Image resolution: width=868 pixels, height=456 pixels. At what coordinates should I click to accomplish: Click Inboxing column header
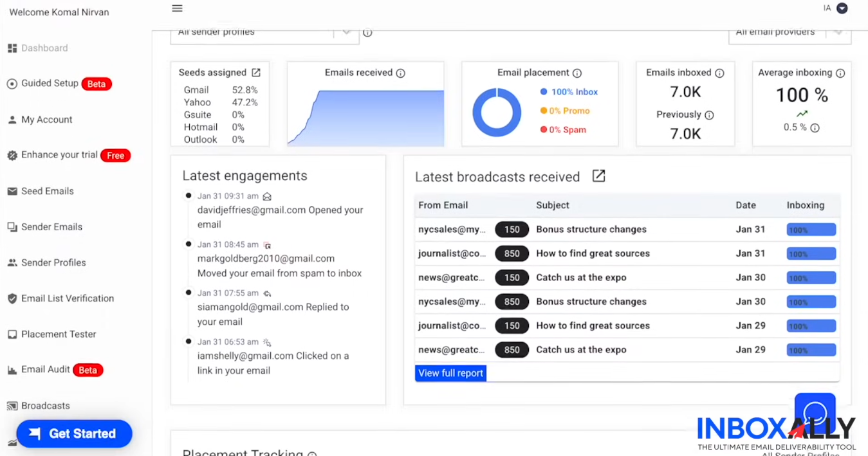[806, 205]
